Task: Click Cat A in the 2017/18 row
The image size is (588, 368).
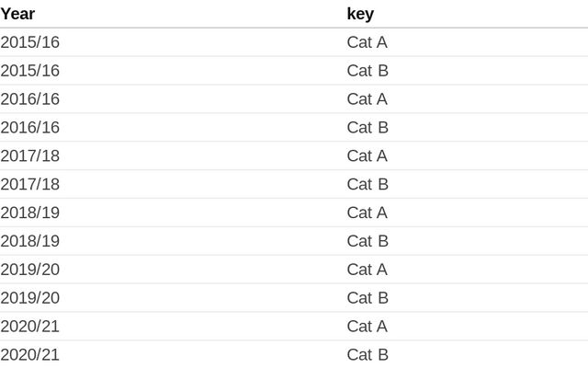Action: [367, 156]
